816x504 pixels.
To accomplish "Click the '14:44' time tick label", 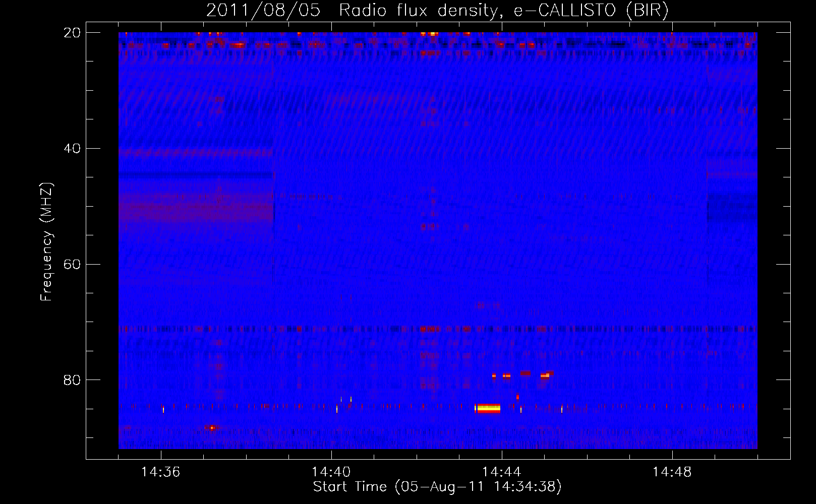I will [501, 472].
